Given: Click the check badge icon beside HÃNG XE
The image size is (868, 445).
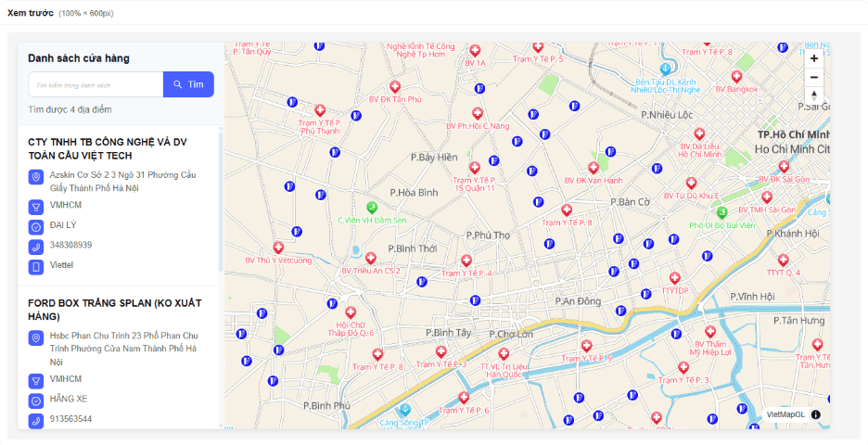Looking at the screenshot, I should (36, 400).
